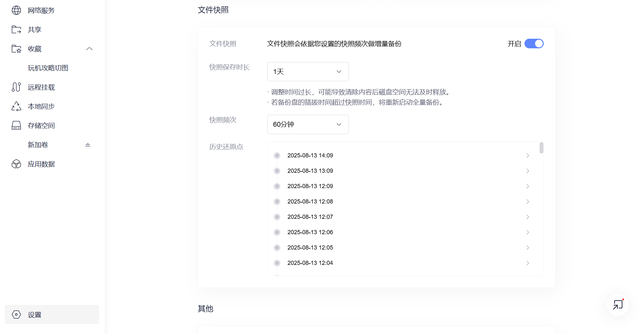Click the 历史还原点 label
Screen dimensions: 644x334
pyautogui.click(x=226, y=147)
